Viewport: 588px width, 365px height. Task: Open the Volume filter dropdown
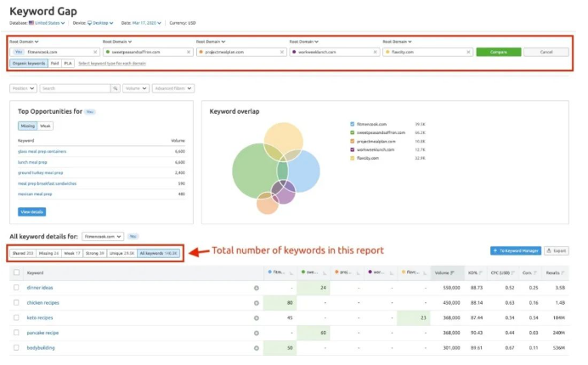tap(136, 88)
